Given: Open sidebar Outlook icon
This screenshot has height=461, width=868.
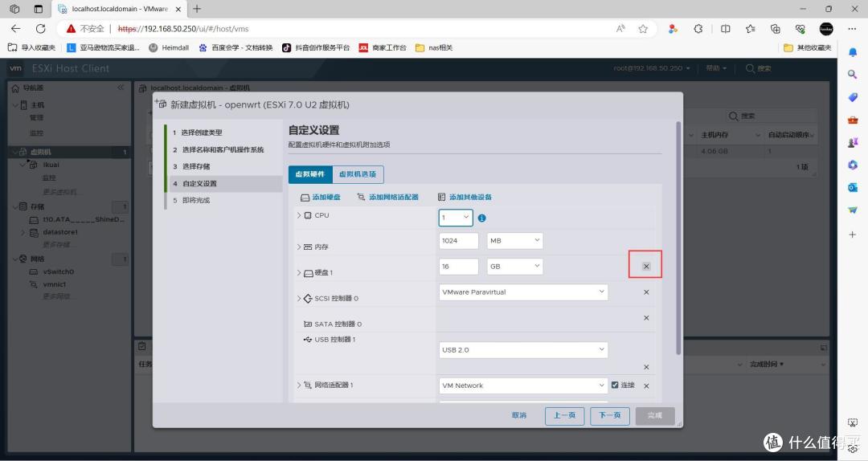Looking at the screenshot, I should point(853,188).
